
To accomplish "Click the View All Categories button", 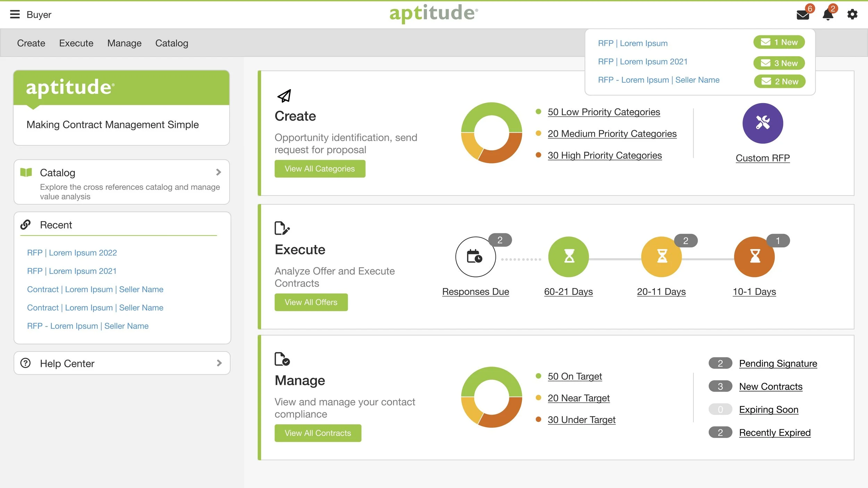I will [319, 169].
